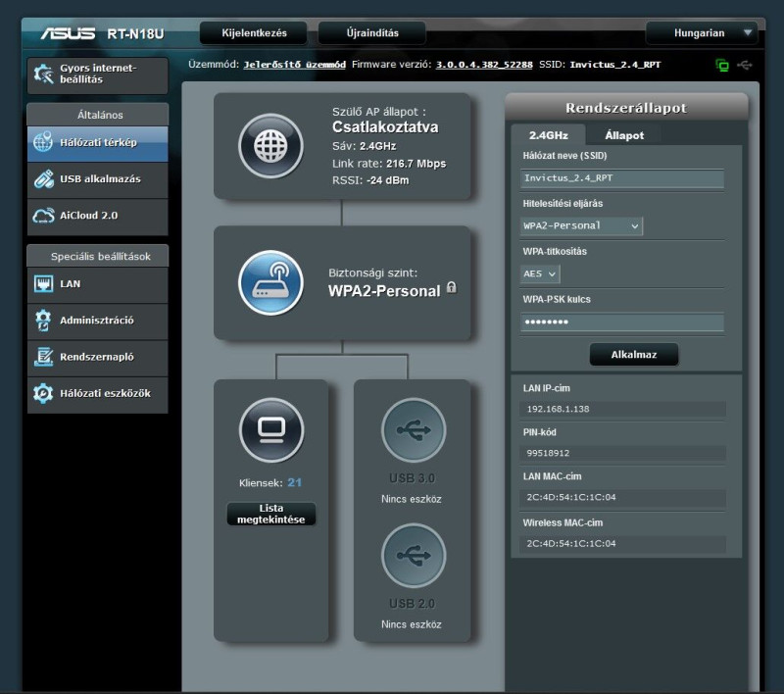The height and width of the screenshot is (694, 784).
Task: Open the Hitelesítési eljárás WPA2-Personal dropdown
Action: click(581, 226)
